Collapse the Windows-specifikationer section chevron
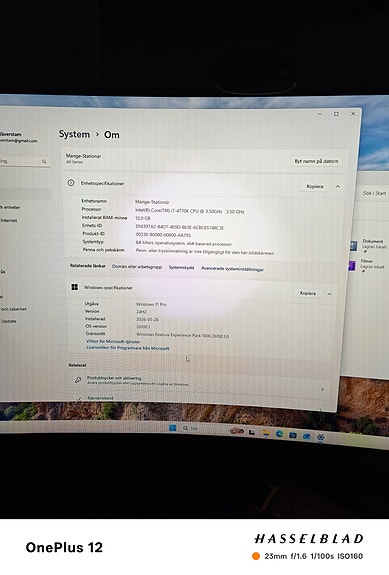The height and width of the screenshot is (575, 389). pyautogui.click(x=329, y=294)
